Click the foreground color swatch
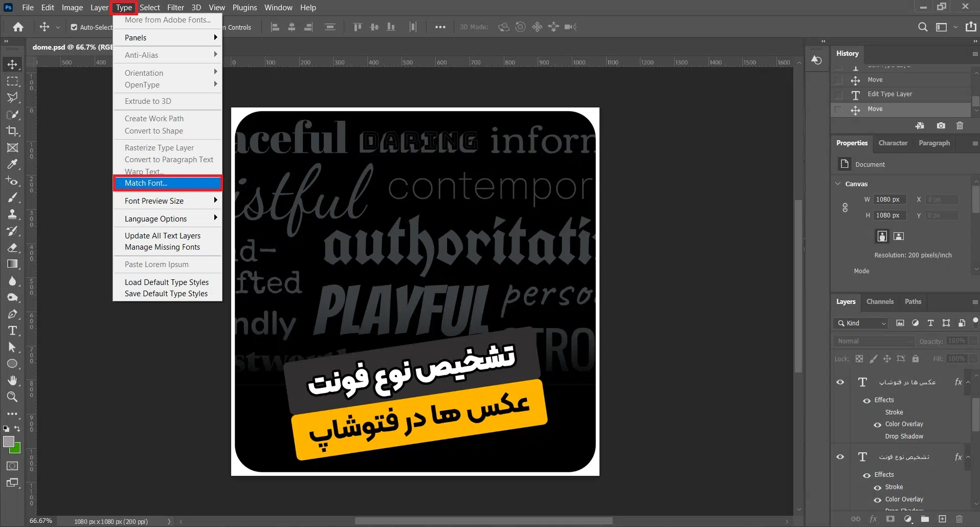The width and height of the screenshot is (980, 527). click(x=9, y=442)
